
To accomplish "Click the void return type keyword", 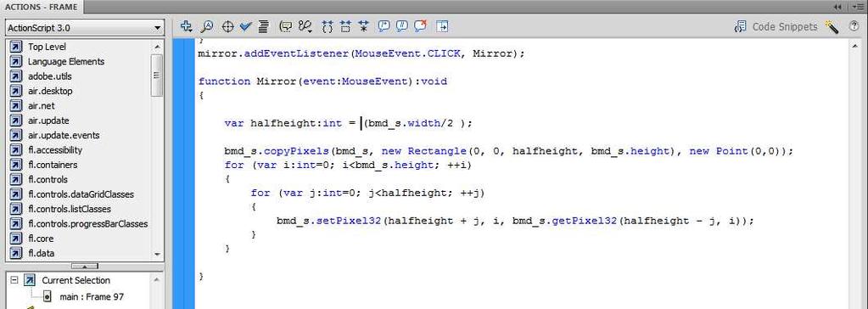I will click(x=434, y=81).
